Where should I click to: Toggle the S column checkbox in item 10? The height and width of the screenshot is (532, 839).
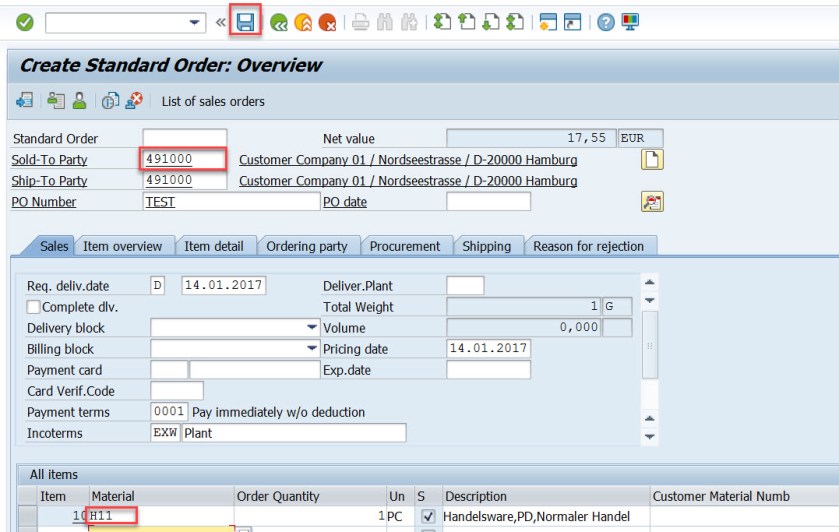(x=428, y=516)
